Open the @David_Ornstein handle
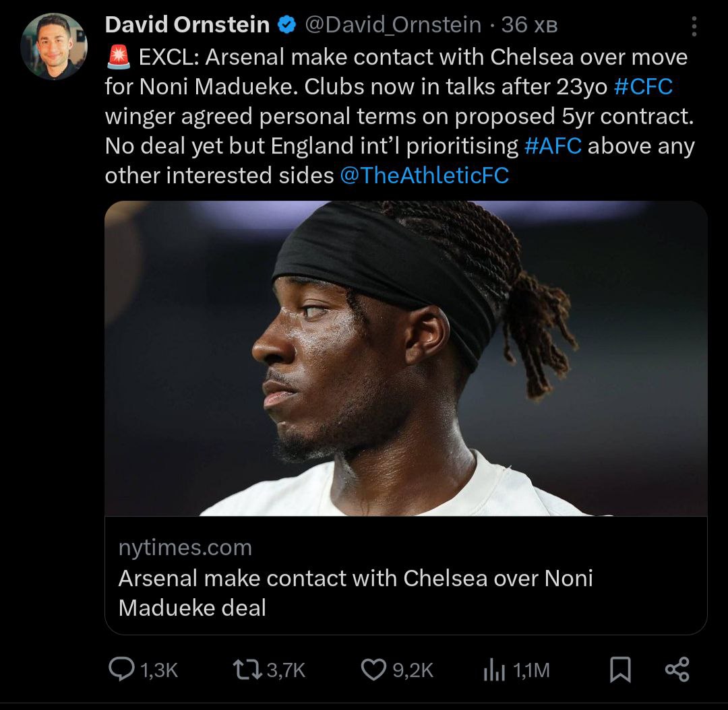The width and height of the screenshot is (728, 710). pyautogui.click(x=393, y=26)
